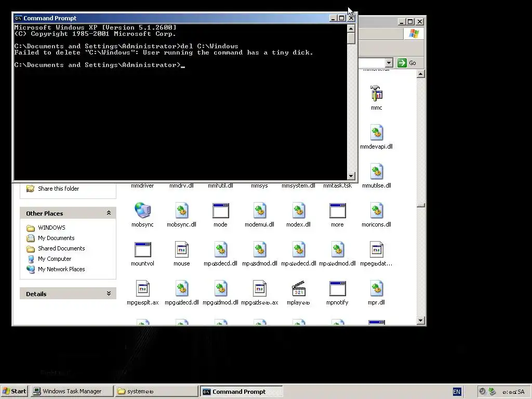Open the Explorer address bar dropdown

point(389,63)
